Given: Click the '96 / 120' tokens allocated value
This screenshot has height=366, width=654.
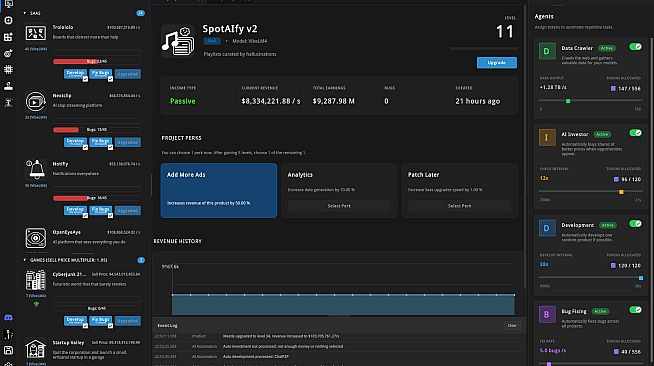Looking at the screenshot, I should click(631, 179).
